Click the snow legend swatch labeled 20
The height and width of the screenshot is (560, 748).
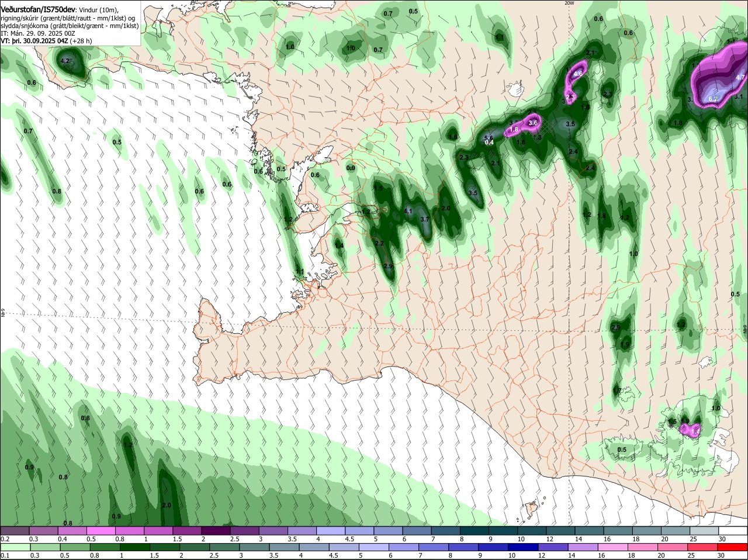click(x=675, y=530)
